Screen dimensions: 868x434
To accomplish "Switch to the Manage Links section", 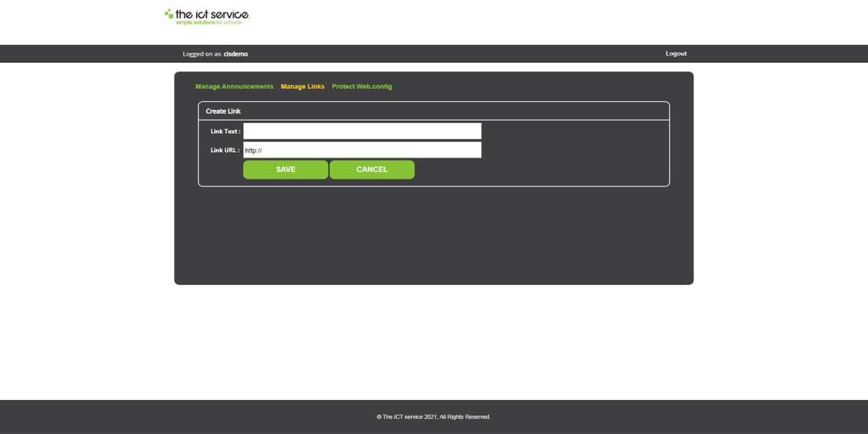I will tap(302, 86).
